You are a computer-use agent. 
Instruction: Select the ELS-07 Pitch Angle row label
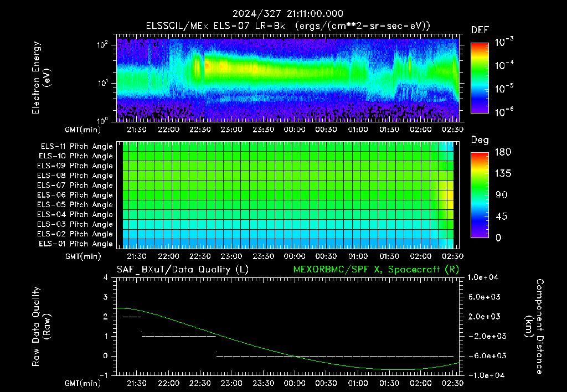(x=75, y=185)
